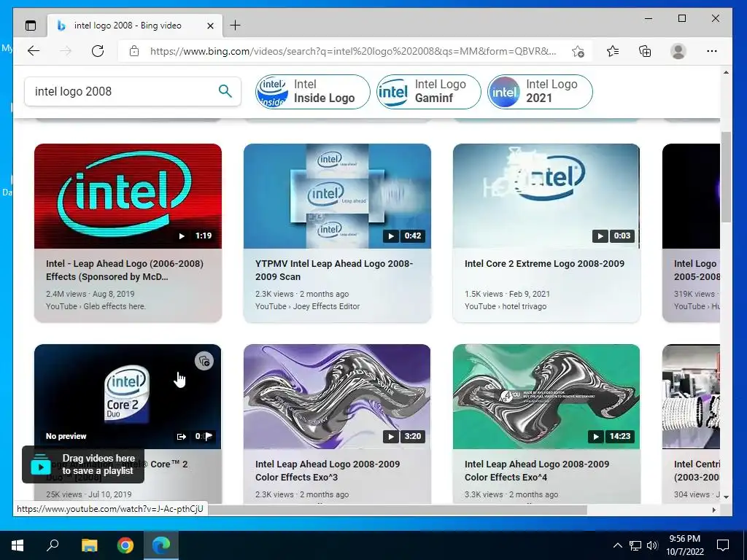Viewport: 747px width, 560px height.
Task: Click Intel Logo Gaminf suggestion chip
Action: pyautogui.click(x=428, y=91)
